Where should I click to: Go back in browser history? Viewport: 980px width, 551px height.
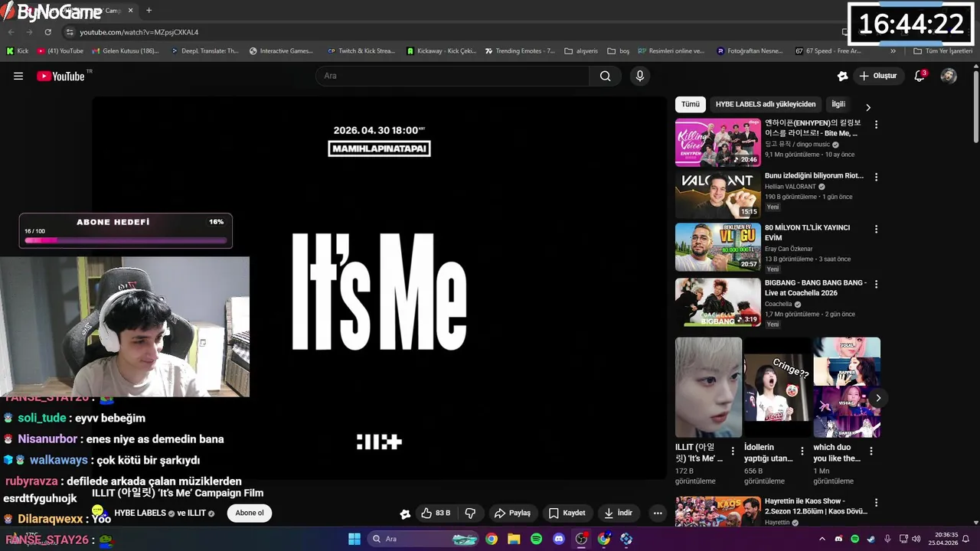click(11, 32)
